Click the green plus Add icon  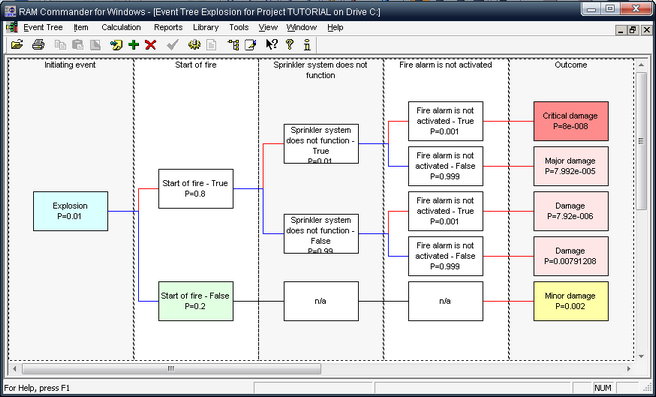[x=133, y=44]
